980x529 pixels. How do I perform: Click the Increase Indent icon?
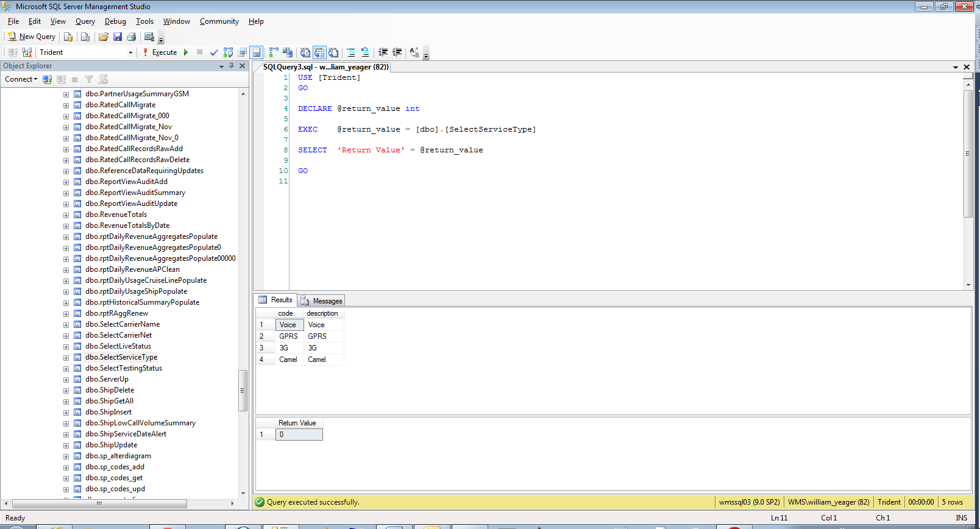(397, 52)
